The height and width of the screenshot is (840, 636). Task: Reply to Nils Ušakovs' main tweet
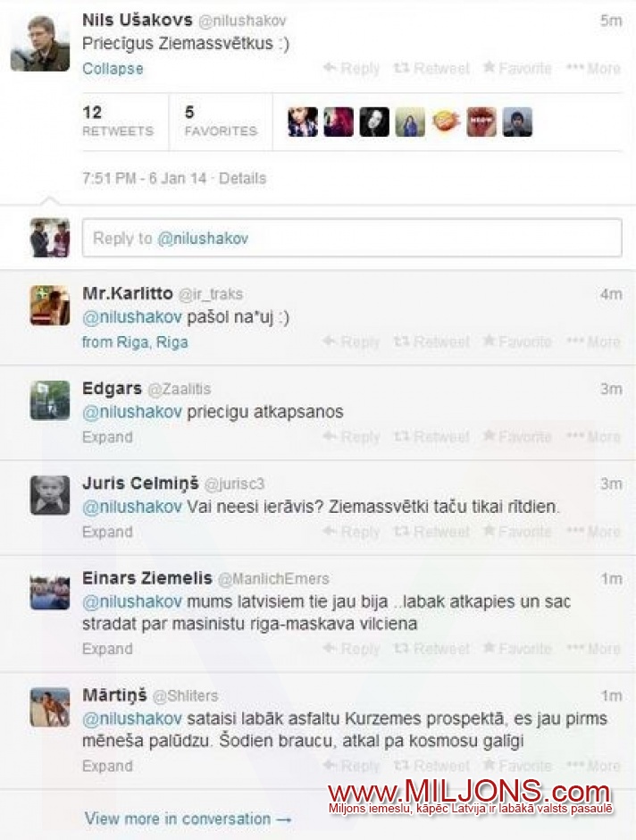(351, 69)
